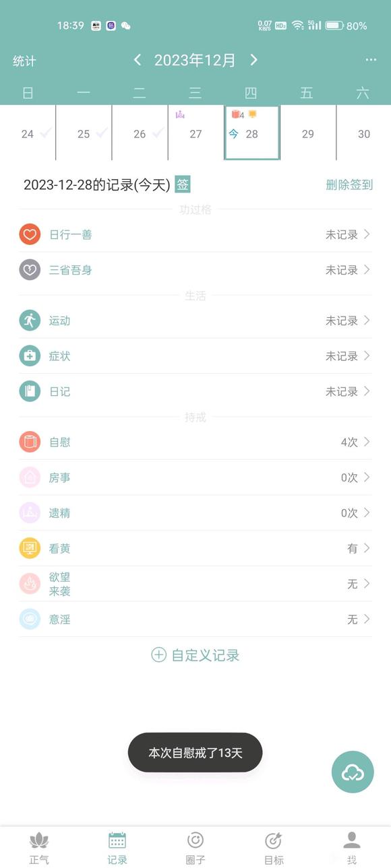The width and height of the screenshot is (391, 868).
Task: Tap the cloud sync button
Action: tap(352, 772)
